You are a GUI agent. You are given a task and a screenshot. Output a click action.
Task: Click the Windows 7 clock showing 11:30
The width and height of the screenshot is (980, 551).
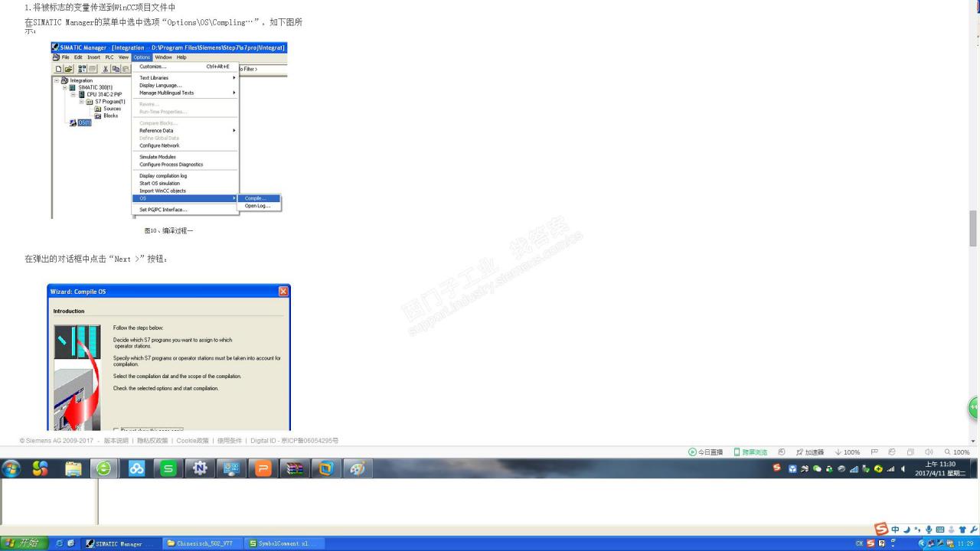[x=940, y=468]
